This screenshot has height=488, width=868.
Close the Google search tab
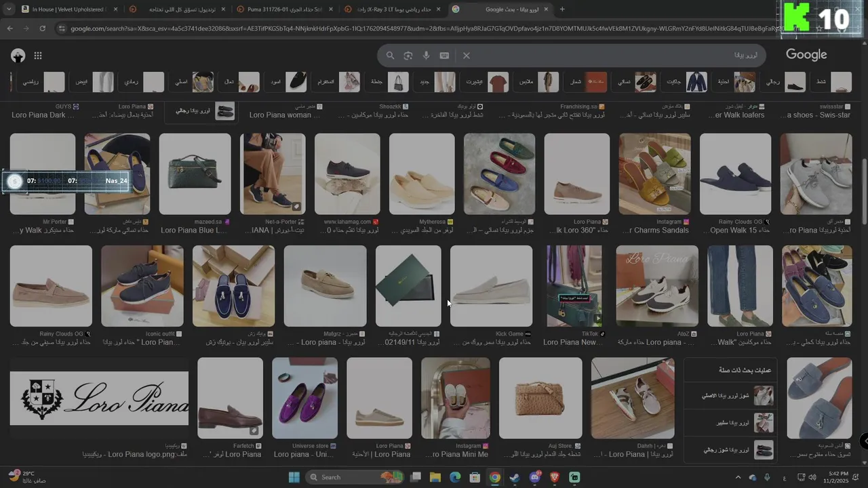[546, 9]
